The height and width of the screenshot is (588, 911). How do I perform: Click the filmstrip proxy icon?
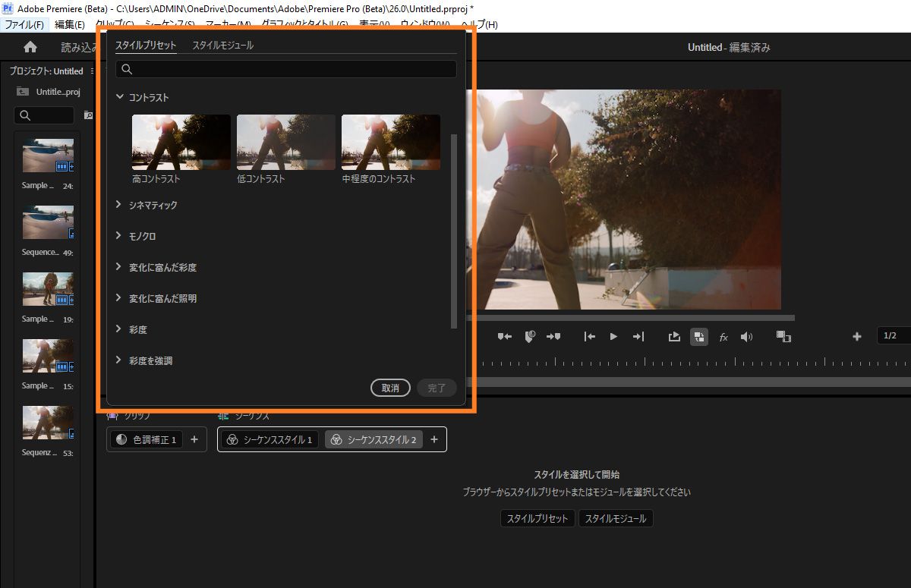click(784, 337)
